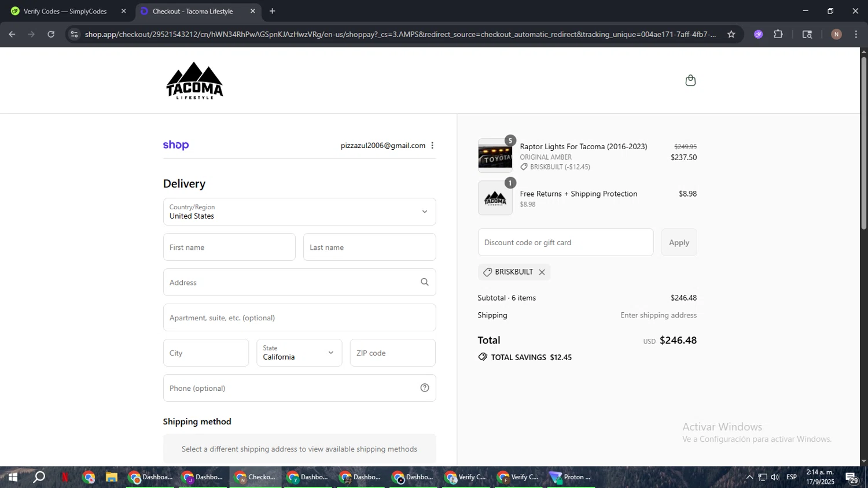Screen dimensions: 868x488
Task: Go back using the browser back arrow
Action: click(x=12, y=34)
